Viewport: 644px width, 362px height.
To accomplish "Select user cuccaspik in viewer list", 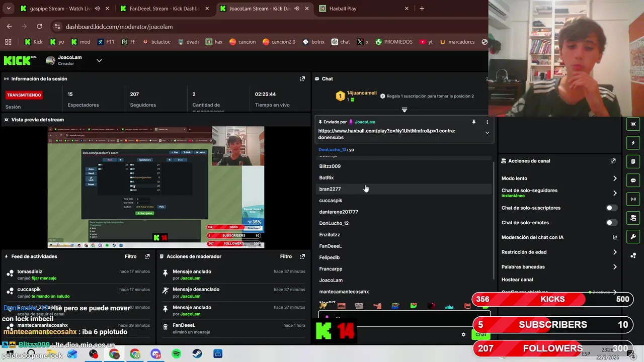I will point(331,201).
